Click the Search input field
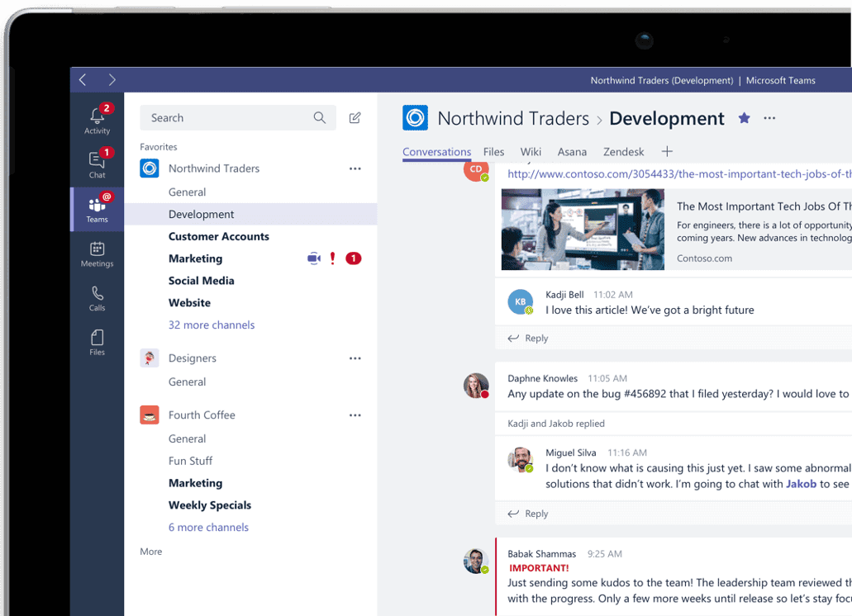The image size is (852, 616). tap(238, 118)
